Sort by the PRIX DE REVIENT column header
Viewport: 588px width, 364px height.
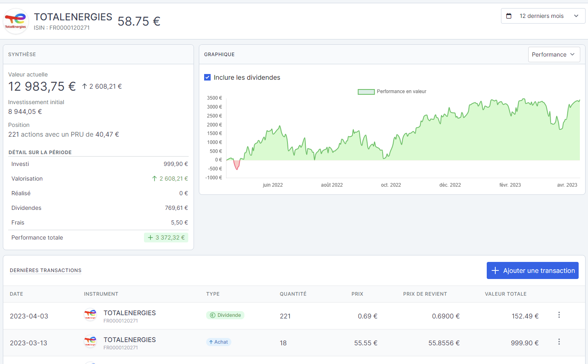(425, 294)
